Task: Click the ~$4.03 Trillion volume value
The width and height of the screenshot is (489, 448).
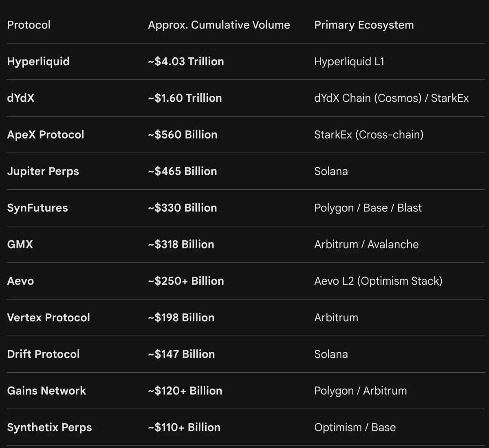Action: [186, 61]
